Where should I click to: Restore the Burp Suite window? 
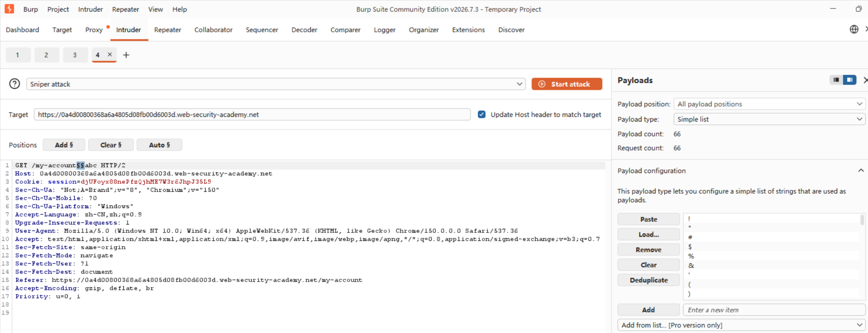click(x=859, y=9)
